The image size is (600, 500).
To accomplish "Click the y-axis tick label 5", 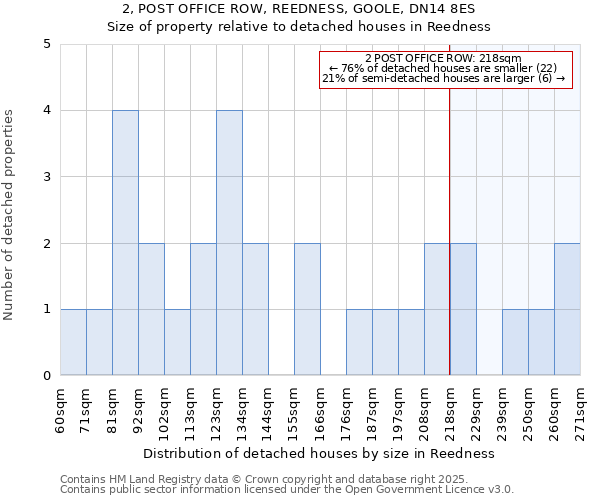I will [46, 44].
